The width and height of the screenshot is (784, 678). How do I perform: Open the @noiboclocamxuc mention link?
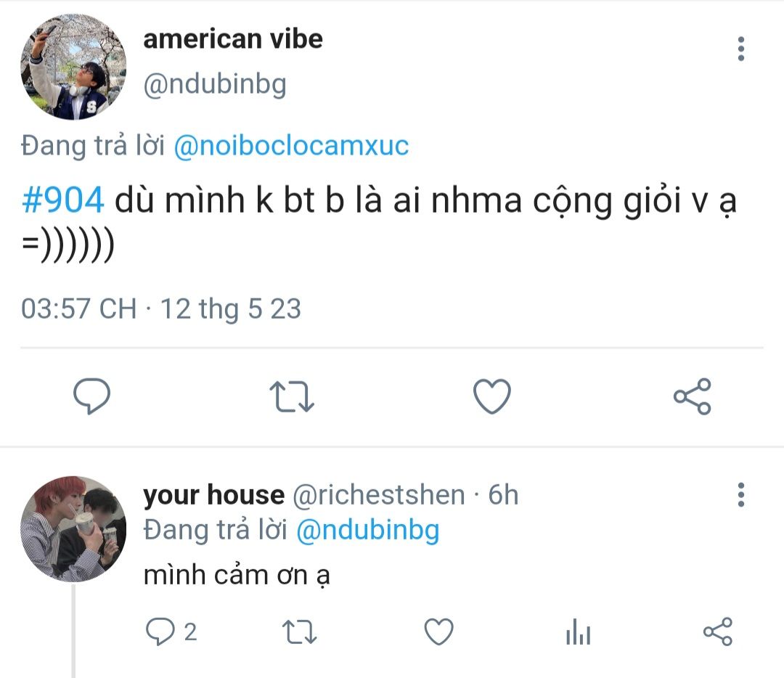tap(291, 146)
